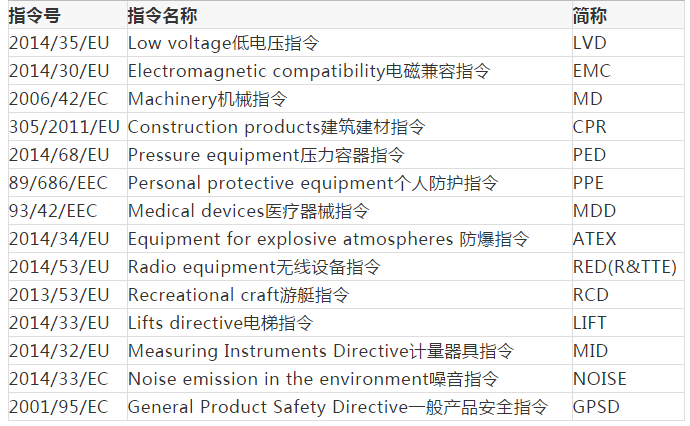Click the 简称 column header
This screenshot has height=426, width=690.
[x=590, y=16]
